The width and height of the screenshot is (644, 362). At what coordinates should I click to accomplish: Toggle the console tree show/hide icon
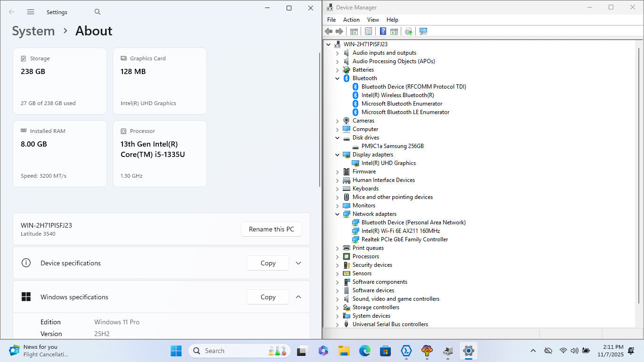354,31
